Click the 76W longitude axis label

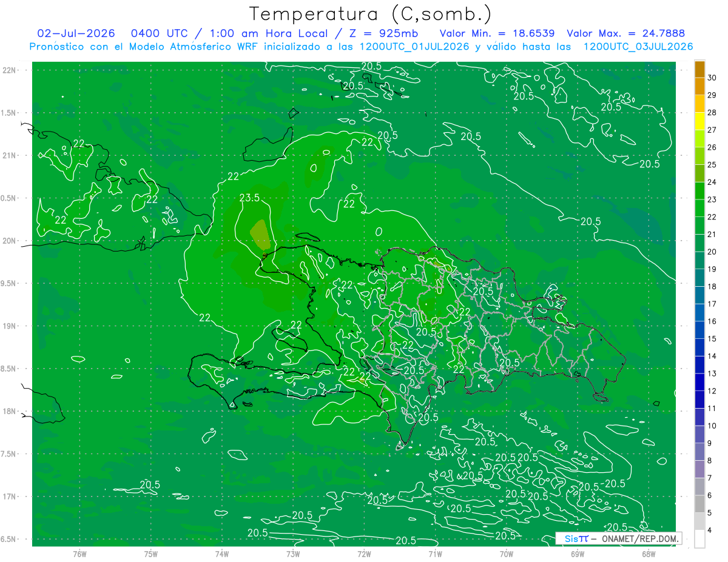[79, 554]
